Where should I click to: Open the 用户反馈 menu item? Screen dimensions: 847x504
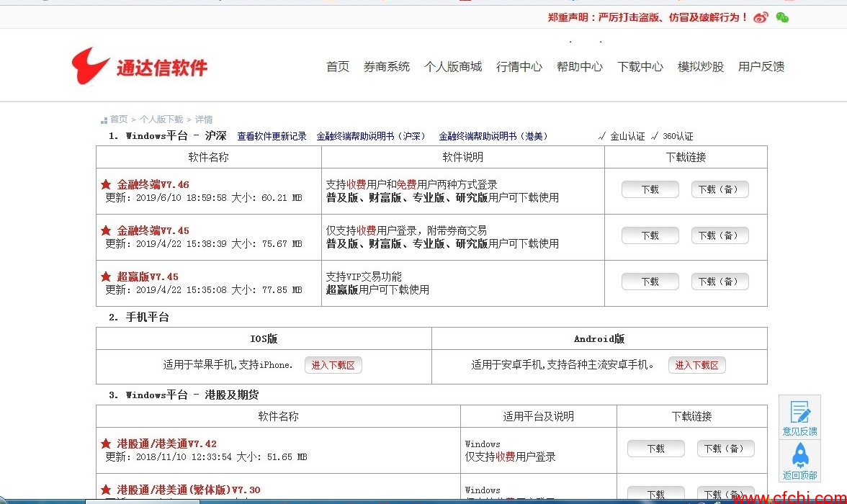761,66
